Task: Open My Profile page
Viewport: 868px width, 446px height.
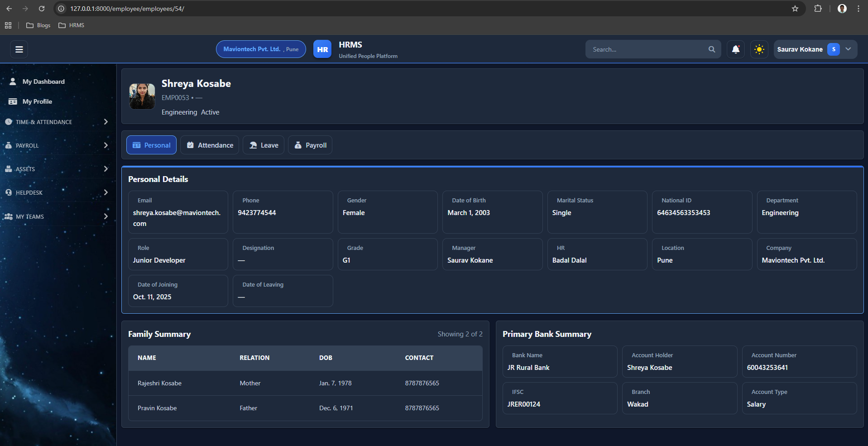Action: click(x=37, y=101)
